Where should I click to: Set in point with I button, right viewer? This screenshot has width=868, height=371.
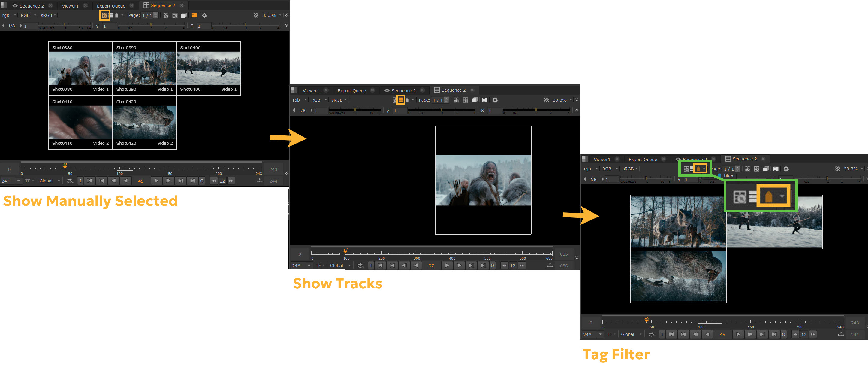click(x=662, y=335)
